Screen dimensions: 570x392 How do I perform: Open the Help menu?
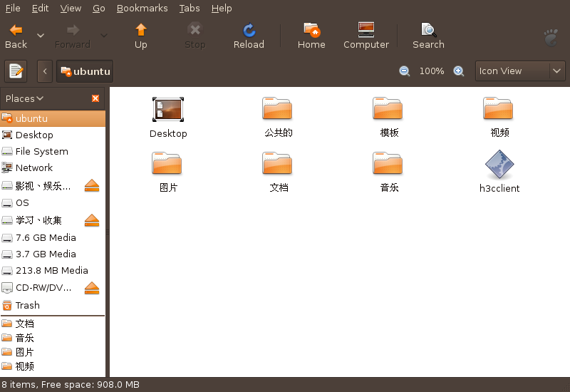(222, 8)
